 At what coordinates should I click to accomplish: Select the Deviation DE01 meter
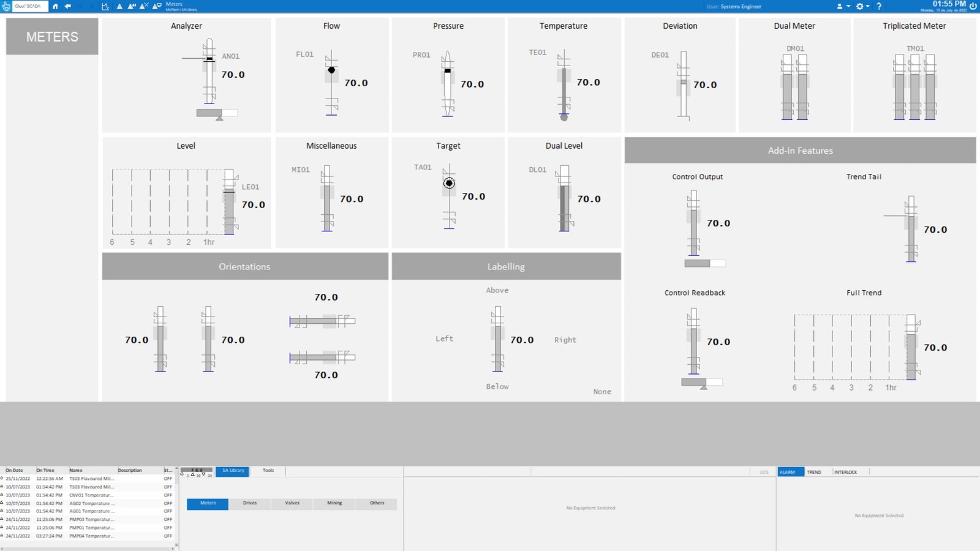pos(684,84)
